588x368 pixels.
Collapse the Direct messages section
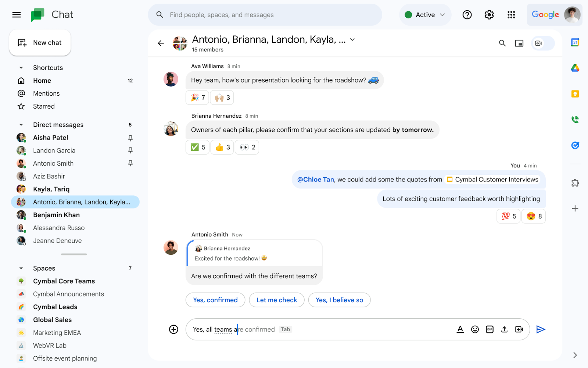(x=21, y=124)
